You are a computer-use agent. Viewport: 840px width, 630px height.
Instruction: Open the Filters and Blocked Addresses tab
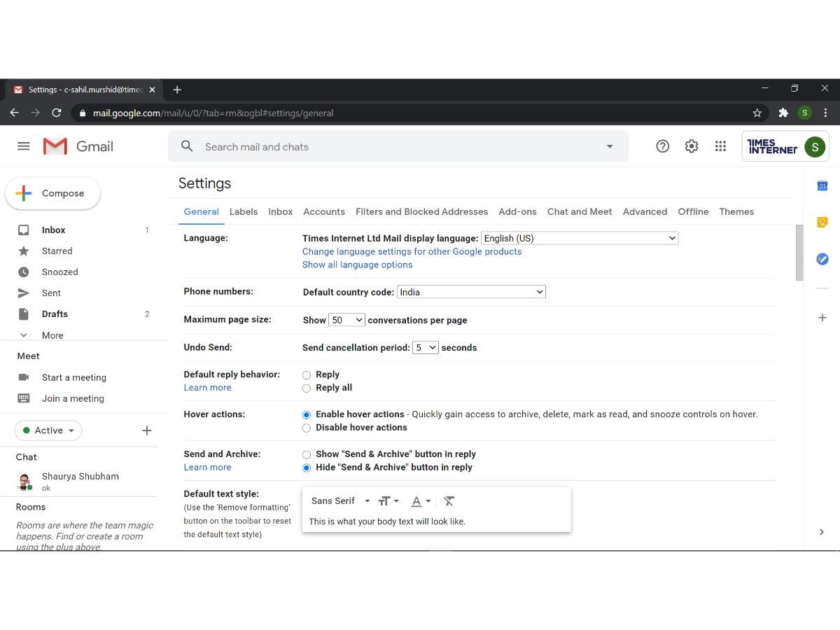tap(421, 211)
